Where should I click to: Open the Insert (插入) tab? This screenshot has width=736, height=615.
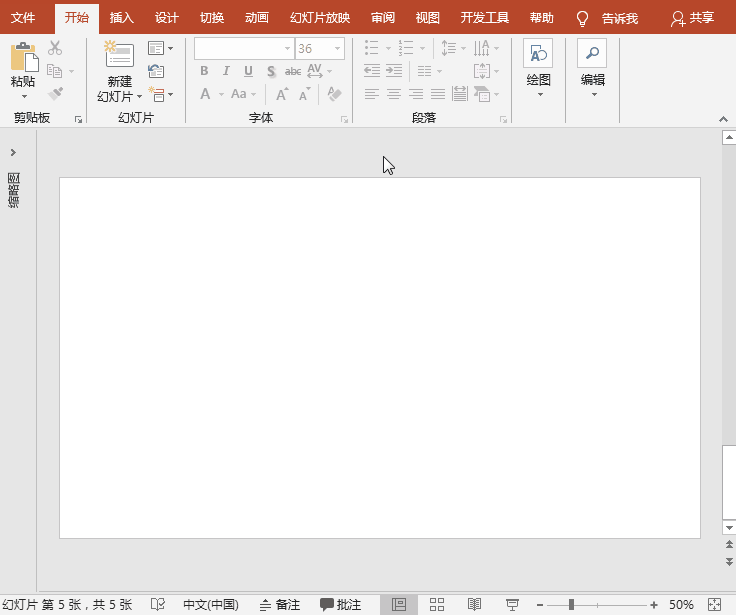tap(121, 18)
